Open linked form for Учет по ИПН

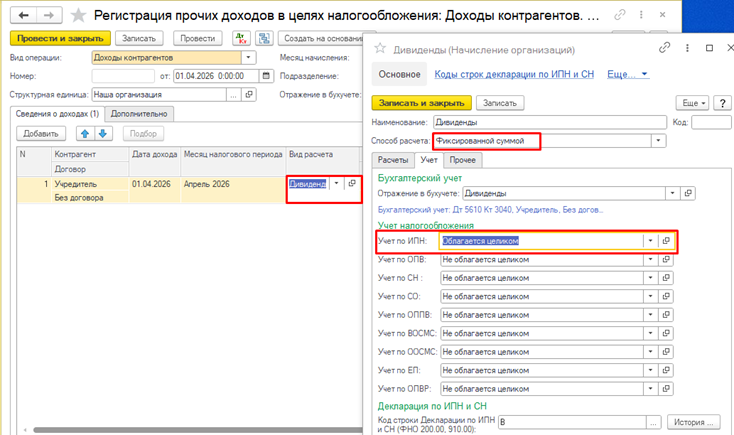point(666,241)
